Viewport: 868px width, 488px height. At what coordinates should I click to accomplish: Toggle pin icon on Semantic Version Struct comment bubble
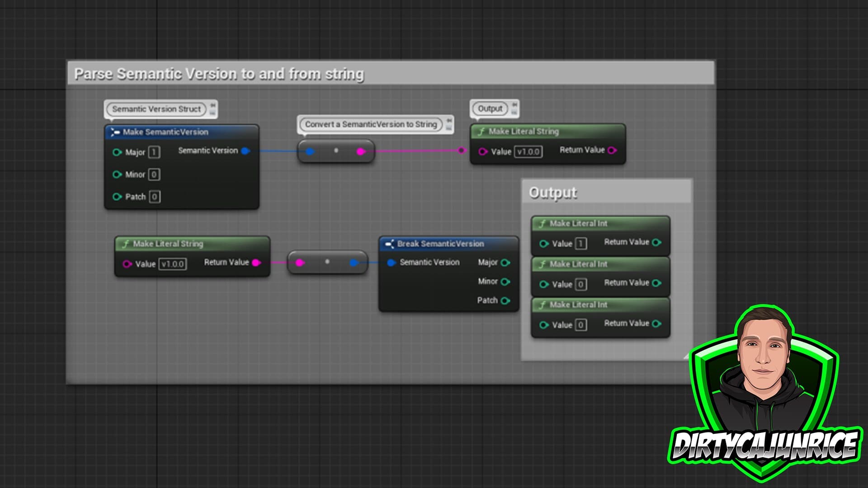pyautogui.click(x=212, y=105)
